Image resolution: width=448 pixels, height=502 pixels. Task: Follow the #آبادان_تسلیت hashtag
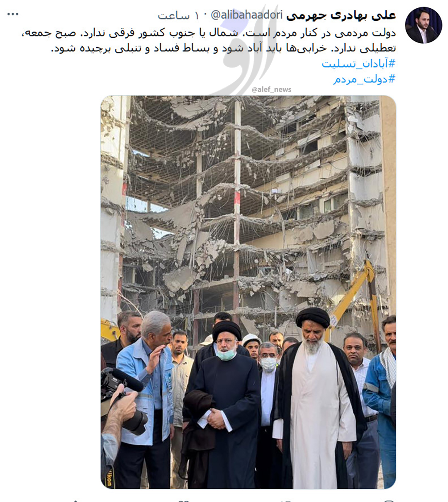[x=359, y=63]
